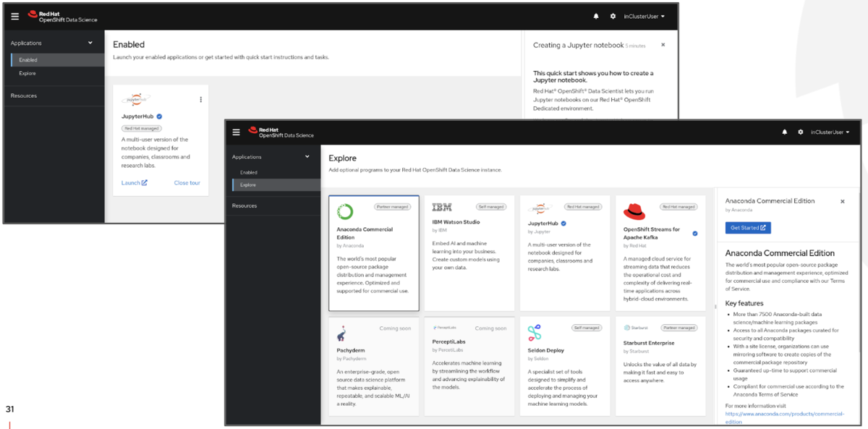The height and width of the screenshot is (429, 868).
Task: Select the PerceptiLabs card title
Action: [448, 343]
